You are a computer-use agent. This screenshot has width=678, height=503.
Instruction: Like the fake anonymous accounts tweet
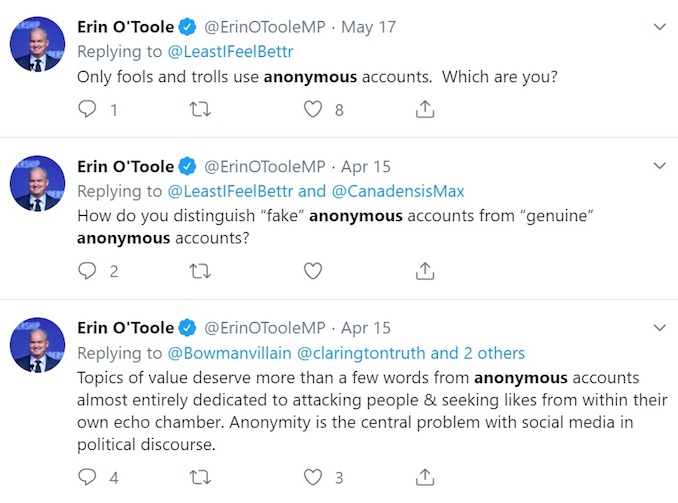pyautogui.click(x=313, y=271)
